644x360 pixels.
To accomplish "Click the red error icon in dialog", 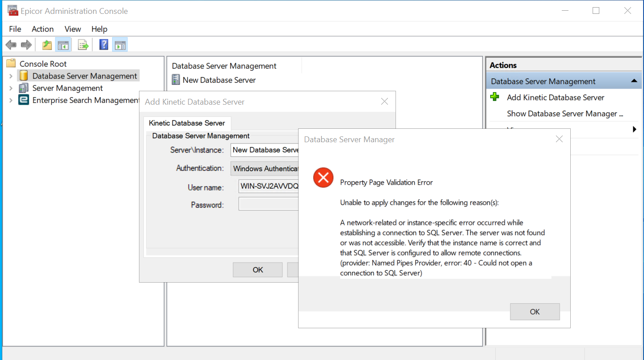I will [x=323, y=178].
